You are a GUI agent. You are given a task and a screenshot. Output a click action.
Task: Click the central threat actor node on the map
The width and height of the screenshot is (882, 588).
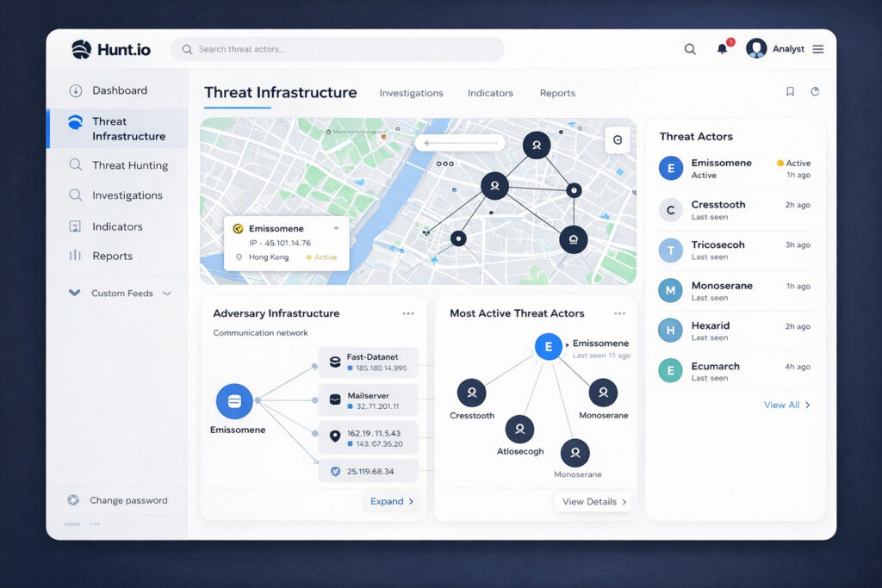[495, 185]
